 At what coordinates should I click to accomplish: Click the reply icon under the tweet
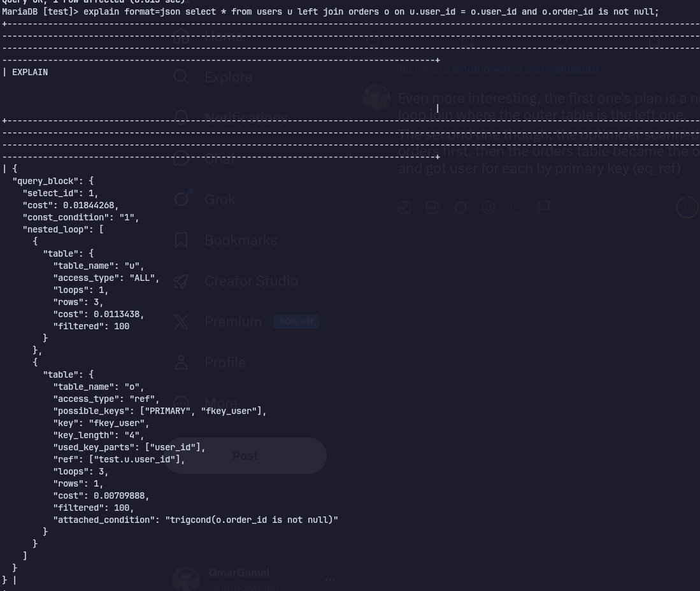click(x=373, y=40)
